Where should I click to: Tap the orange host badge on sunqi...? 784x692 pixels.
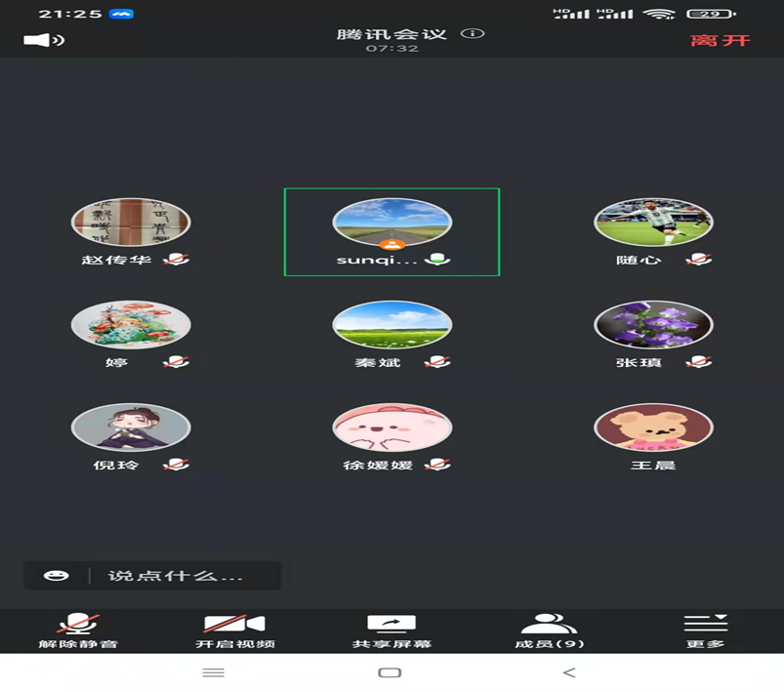392,245
